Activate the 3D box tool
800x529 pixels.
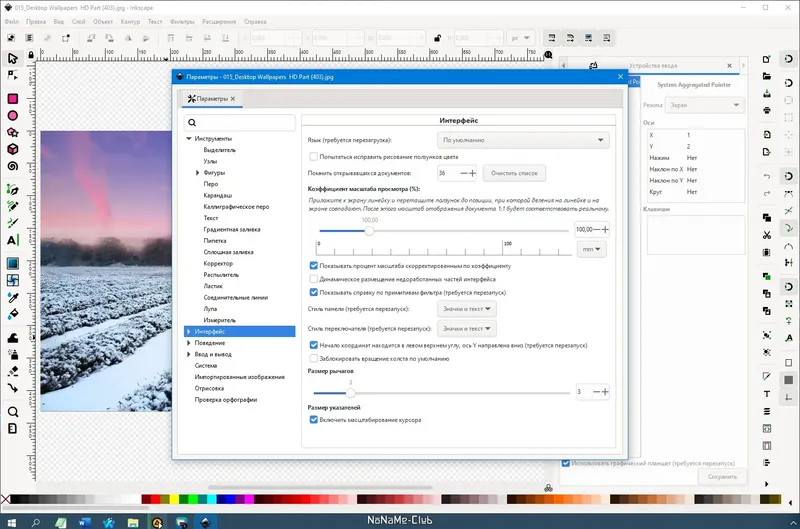(x=13, y=148)
